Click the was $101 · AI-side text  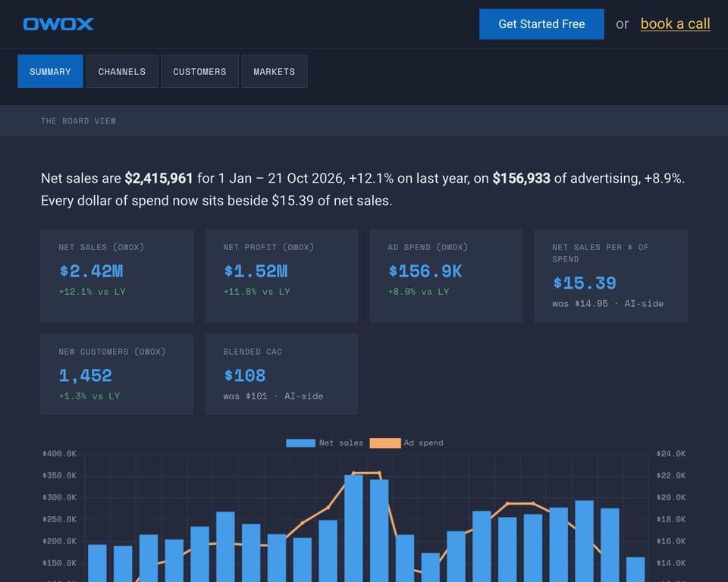coord(273,396)
